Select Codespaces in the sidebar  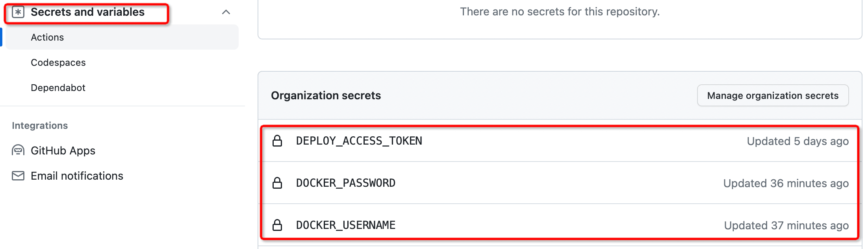coord(58,62)
